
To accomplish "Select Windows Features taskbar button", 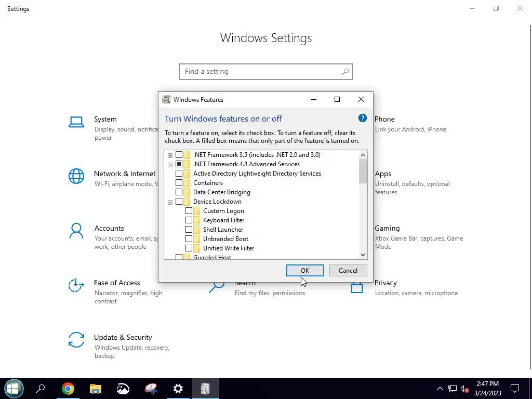I will coord(205,389).
